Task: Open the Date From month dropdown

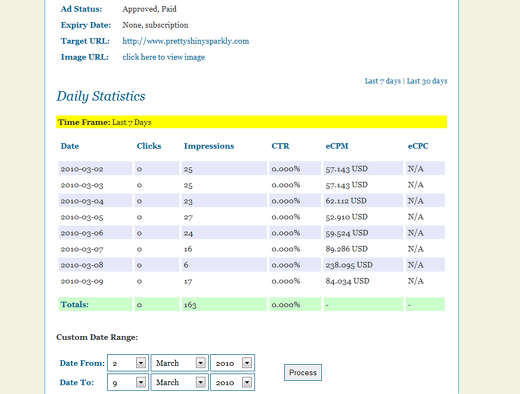Action: (179, 363)
